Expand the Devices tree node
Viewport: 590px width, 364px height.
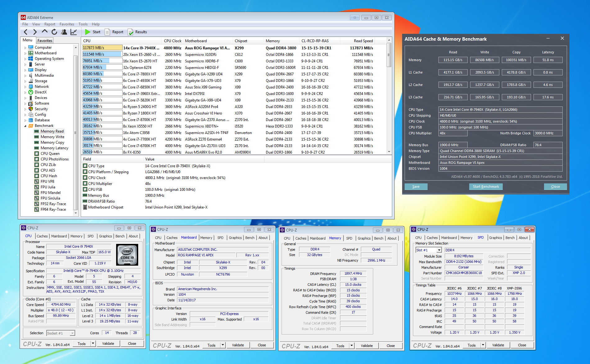[25, 98]
